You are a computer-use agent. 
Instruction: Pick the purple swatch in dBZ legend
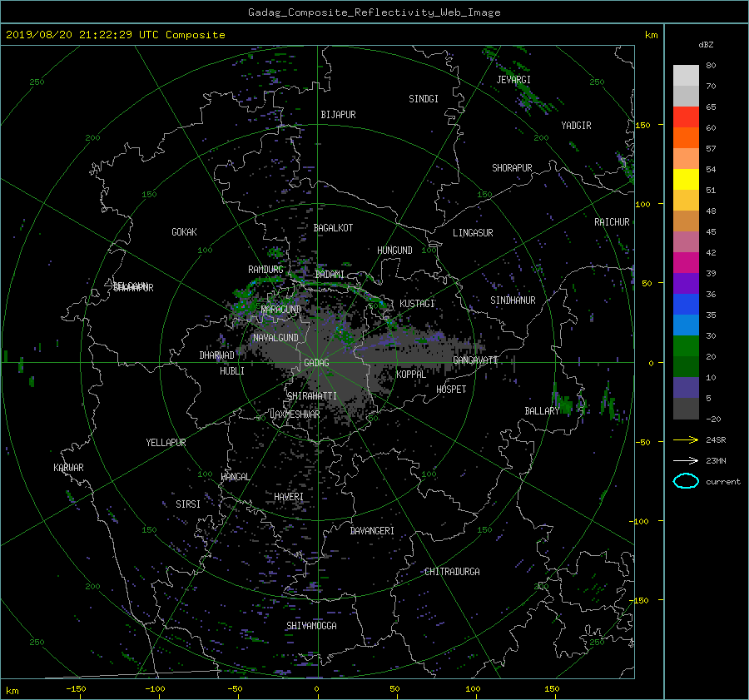coord(686,283)
